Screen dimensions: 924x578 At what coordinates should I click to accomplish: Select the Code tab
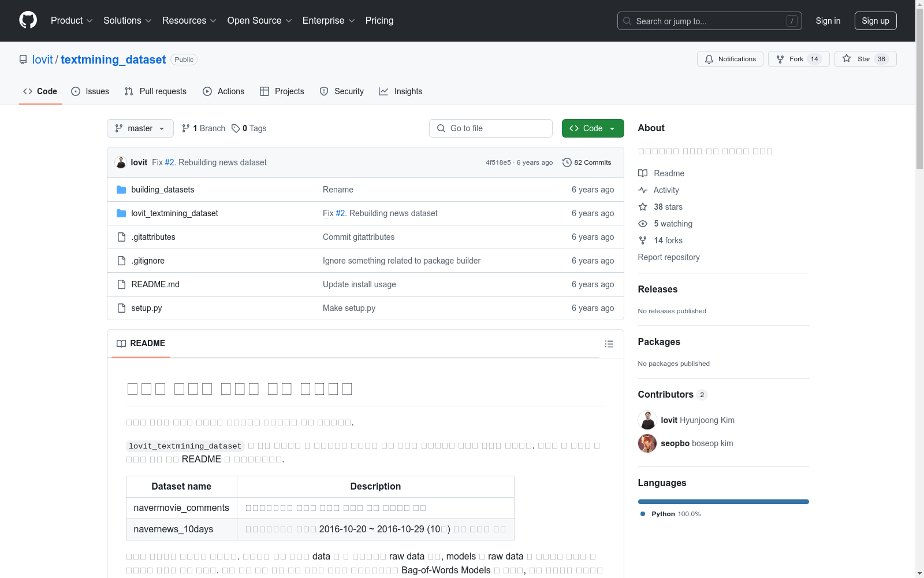pyautogui.click(x=40, y=91)
